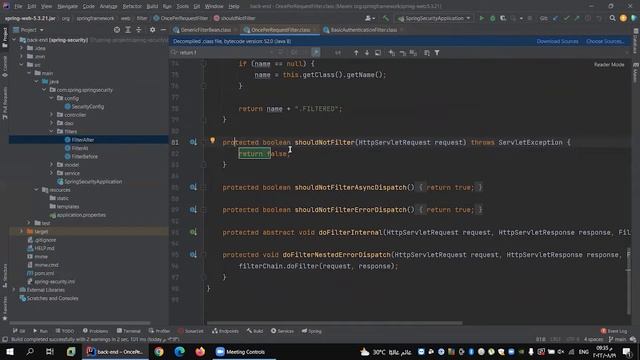
Task: Collapse the filters folder in the project tree
Action: [x=52, y=131]
